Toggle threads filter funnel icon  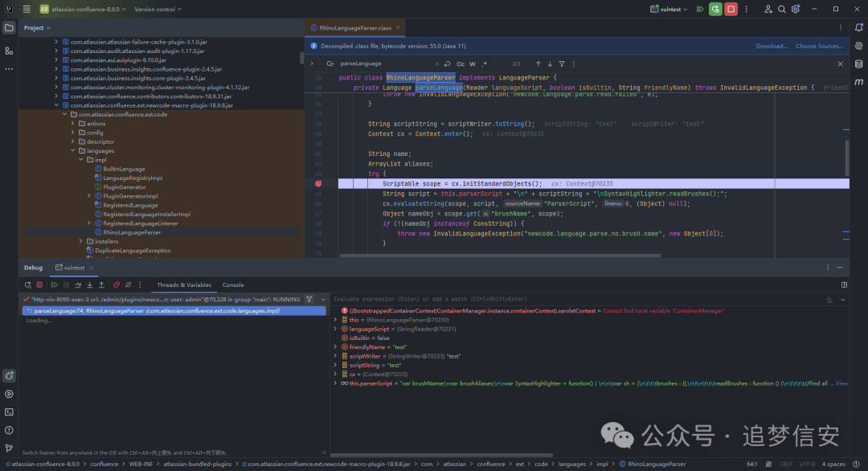[309, 300]
